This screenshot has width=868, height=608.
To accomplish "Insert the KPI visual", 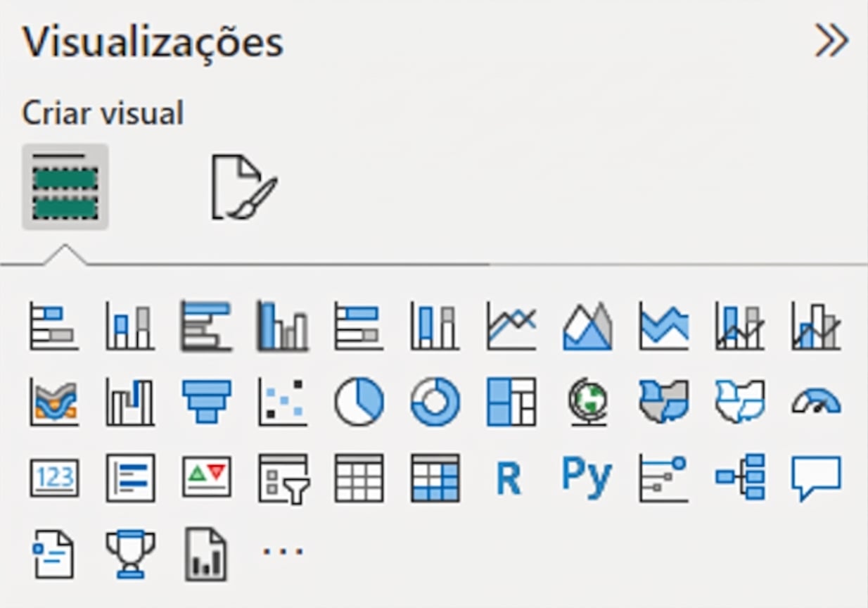I will 206,479.
